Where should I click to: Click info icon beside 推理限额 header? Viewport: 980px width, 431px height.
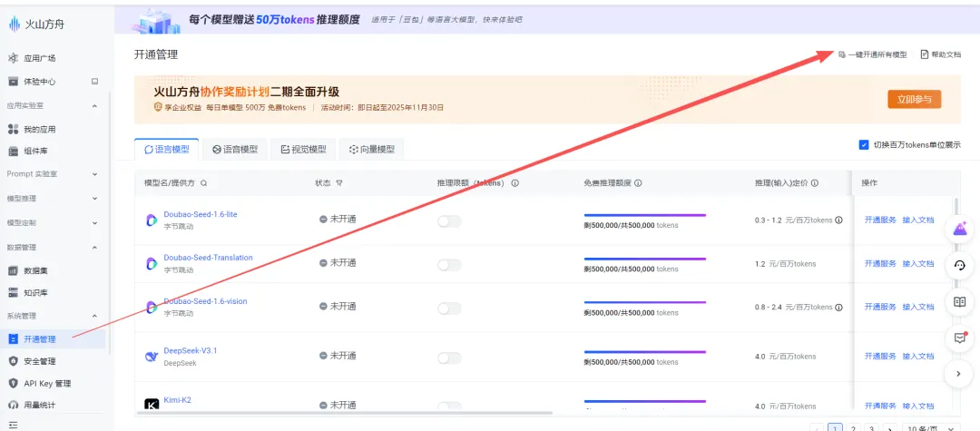click(x=515, y=183)
